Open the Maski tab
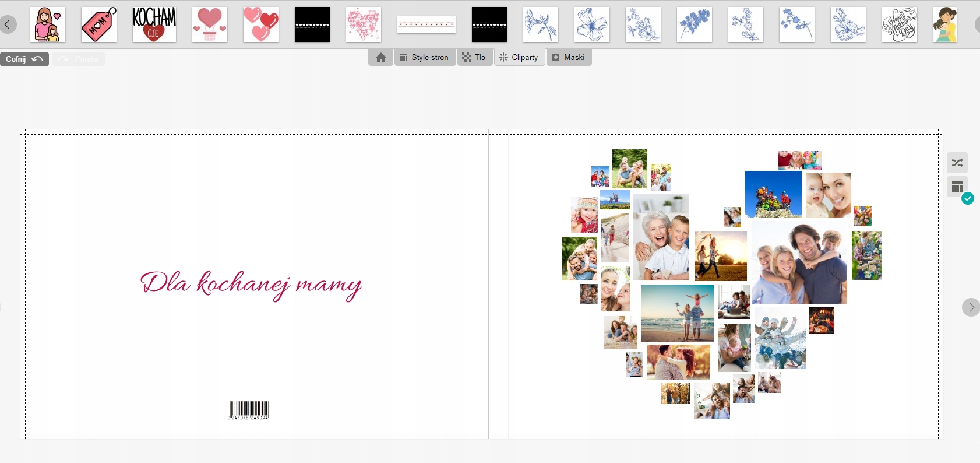The image size is (980, 463). [x=569, y=58]
